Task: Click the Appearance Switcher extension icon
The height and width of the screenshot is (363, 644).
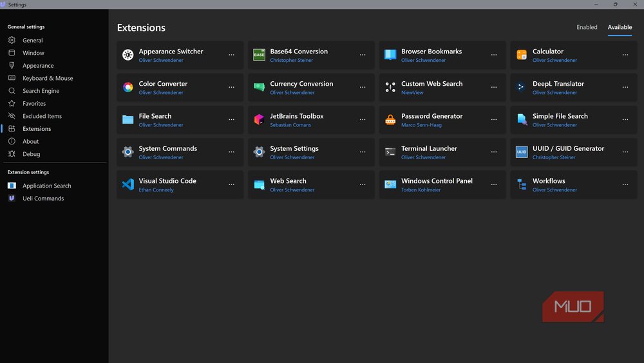Action: click(x=128, y=55)
